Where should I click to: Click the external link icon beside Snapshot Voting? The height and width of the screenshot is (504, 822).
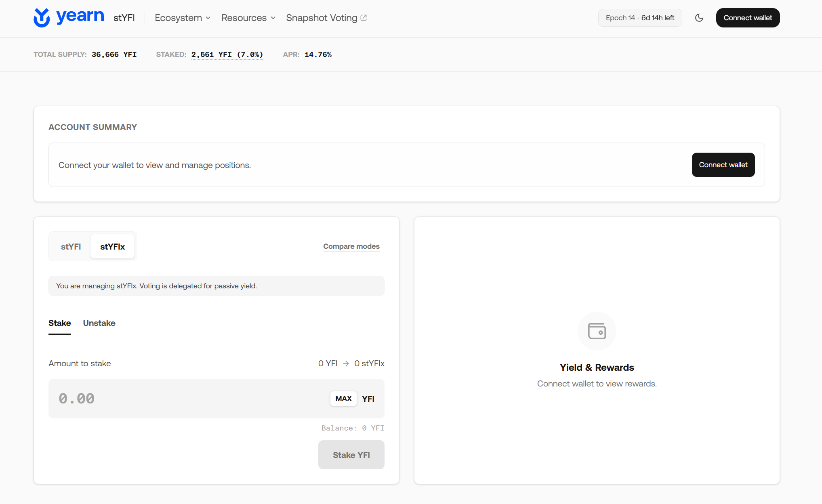(364, 18)
